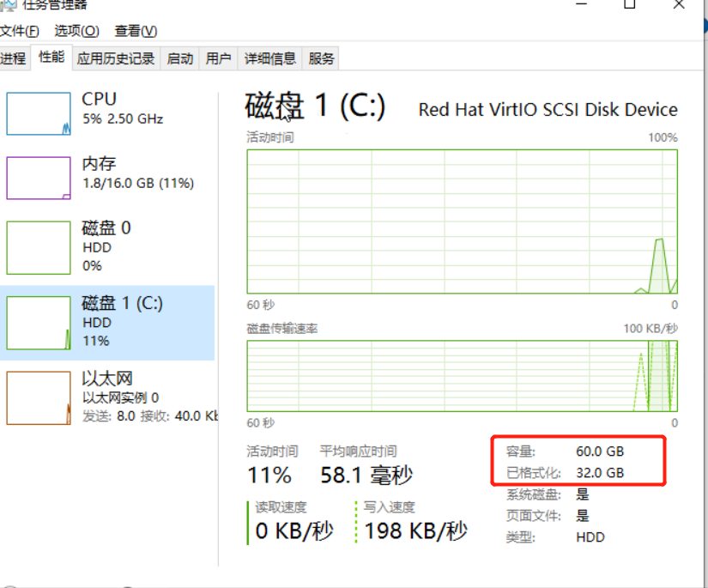Select the 性能 (Performance) tab
This screenshot has width=708, height=588.
click(51, 58)
